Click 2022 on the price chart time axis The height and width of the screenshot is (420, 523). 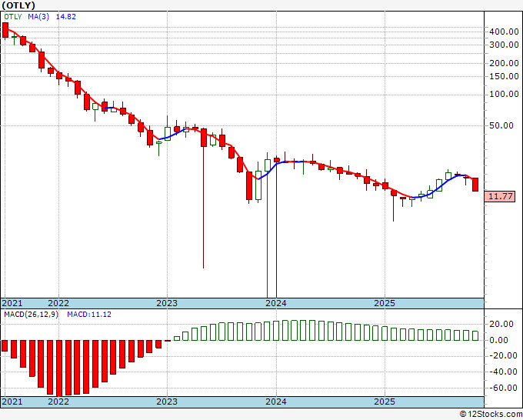(58, 303)
